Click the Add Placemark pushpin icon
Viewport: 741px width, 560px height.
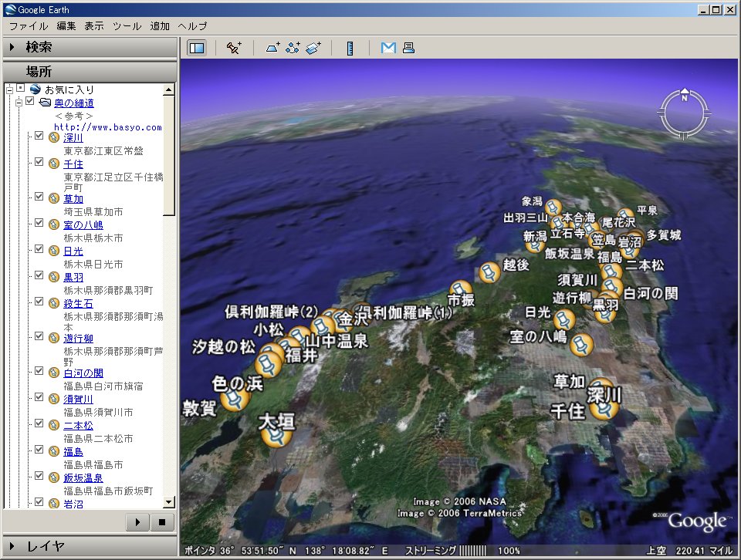point(234,48)
